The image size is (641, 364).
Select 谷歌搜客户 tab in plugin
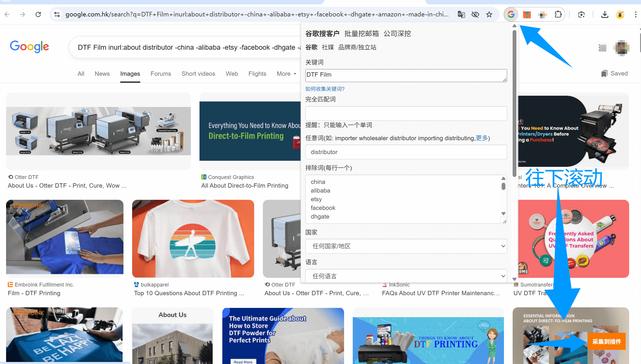(x=322, y=34)
